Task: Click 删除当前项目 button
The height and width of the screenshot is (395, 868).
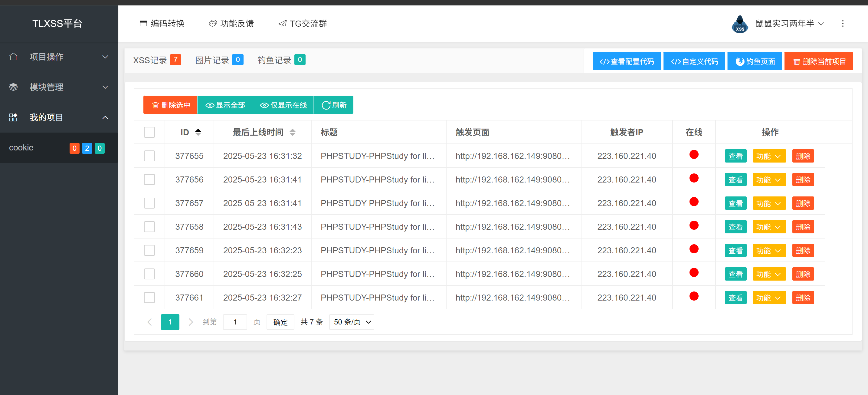Action: point(818,61)
